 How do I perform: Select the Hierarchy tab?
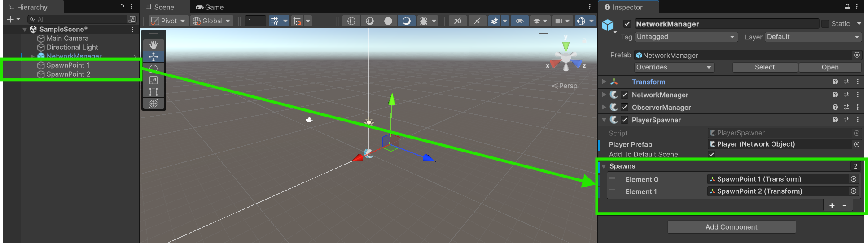[x=28, y=7]
